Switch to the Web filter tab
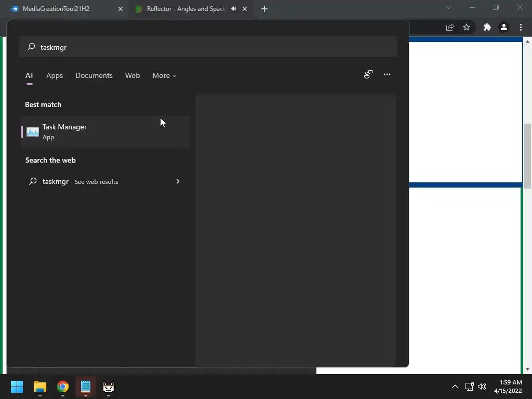Image resolution: width=532 pixels, height=399 pixels. [132, 76]
